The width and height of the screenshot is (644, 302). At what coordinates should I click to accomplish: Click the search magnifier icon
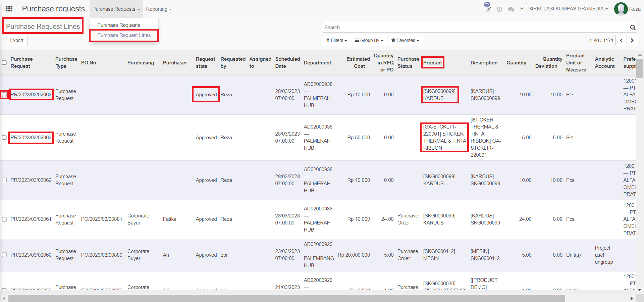(633, 28)
